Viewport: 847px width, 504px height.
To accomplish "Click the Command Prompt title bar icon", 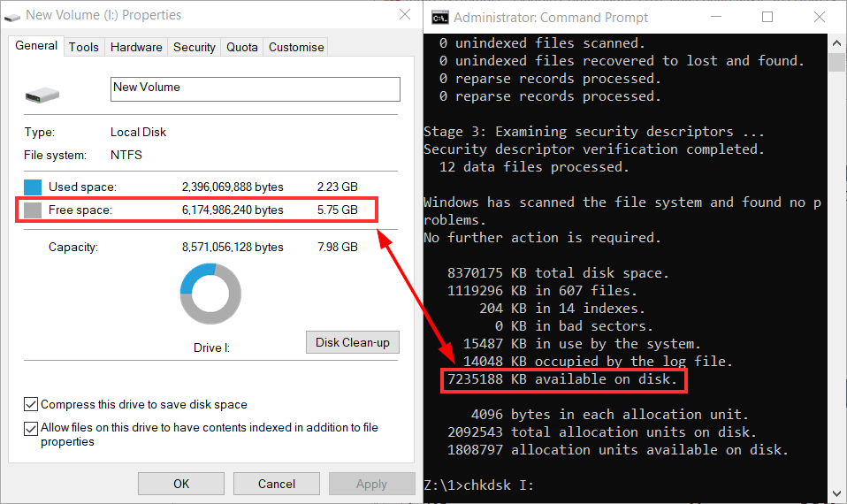I will coord(439,18).
